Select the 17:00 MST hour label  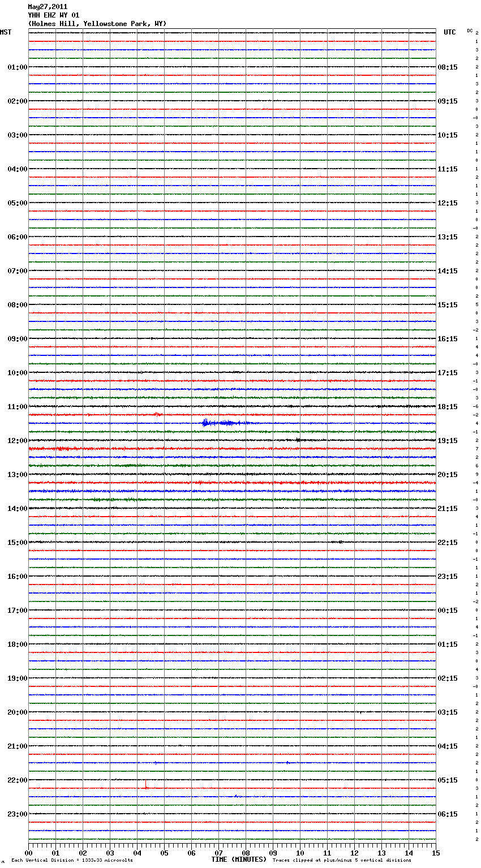click(x=17, y=611)
